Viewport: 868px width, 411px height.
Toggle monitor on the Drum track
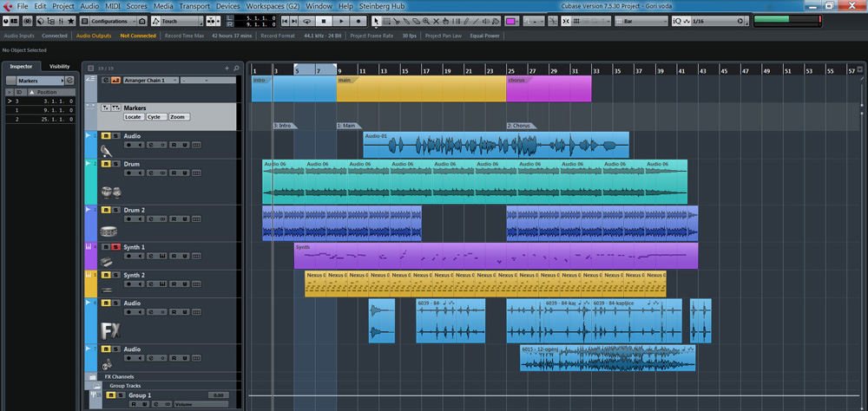click(x=140, y=173)
